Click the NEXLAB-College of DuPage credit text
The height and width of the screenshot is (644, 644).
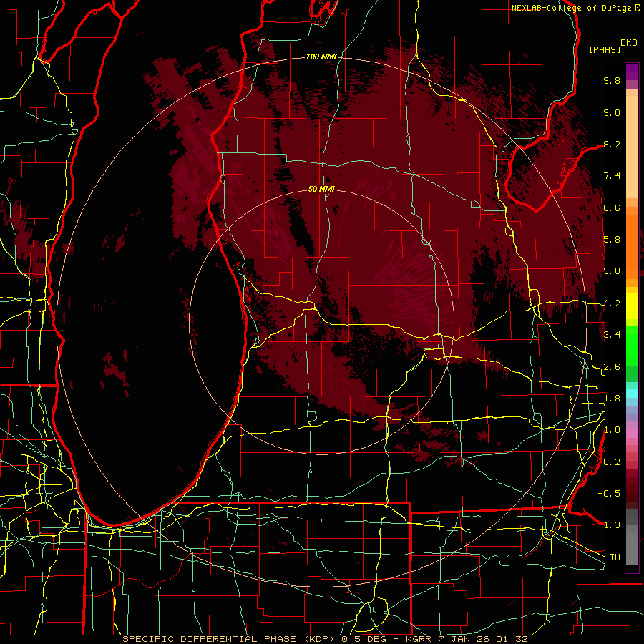[x=575, y=8]
